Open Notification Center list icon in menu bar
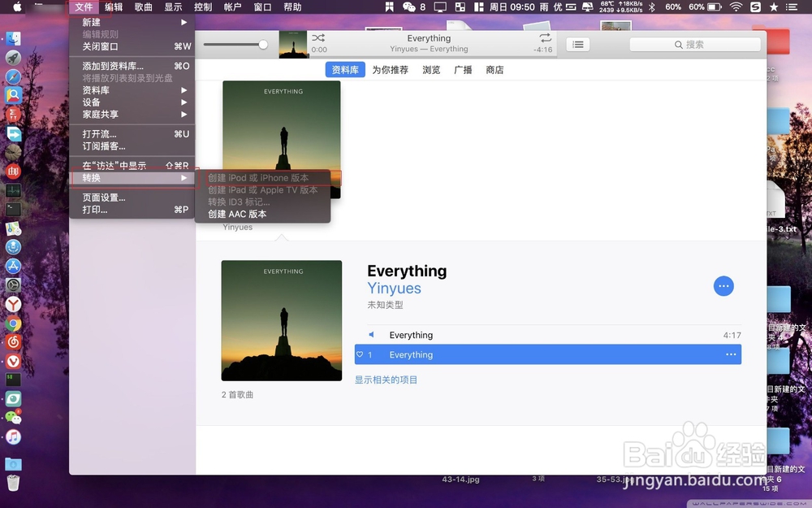812x508 pixels. pyautogui.click(x=792, y=7)
